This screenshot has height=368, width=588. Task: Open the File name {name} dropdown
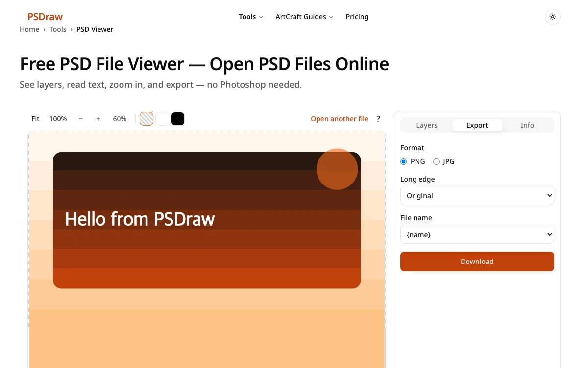[477, 235]
